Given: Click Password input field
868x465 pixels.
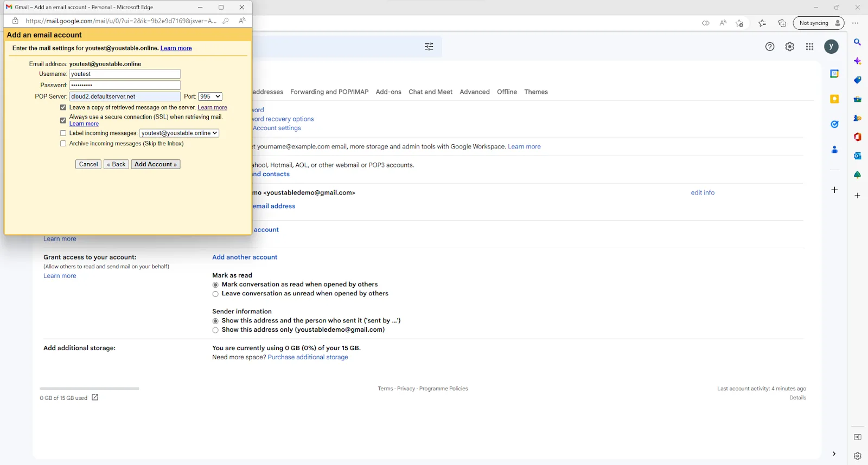Looking at the screenshot, I should click(125, 85).
